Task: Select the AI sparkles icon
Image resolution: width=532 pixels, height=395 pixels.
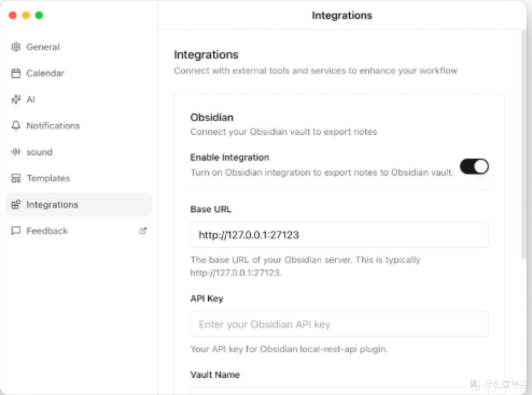Action: tap(16, 99)
